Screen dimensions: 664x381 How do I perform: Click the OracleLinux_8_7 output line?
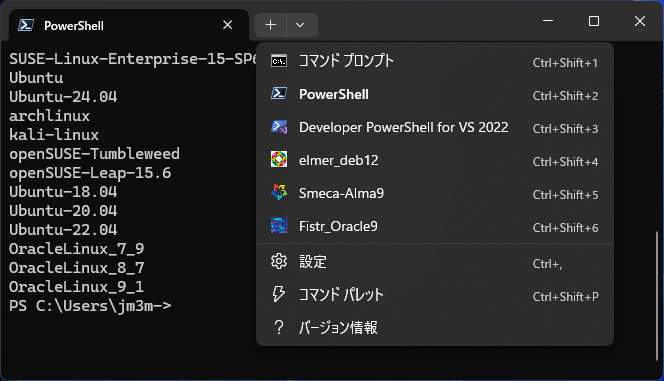(77, 268)
